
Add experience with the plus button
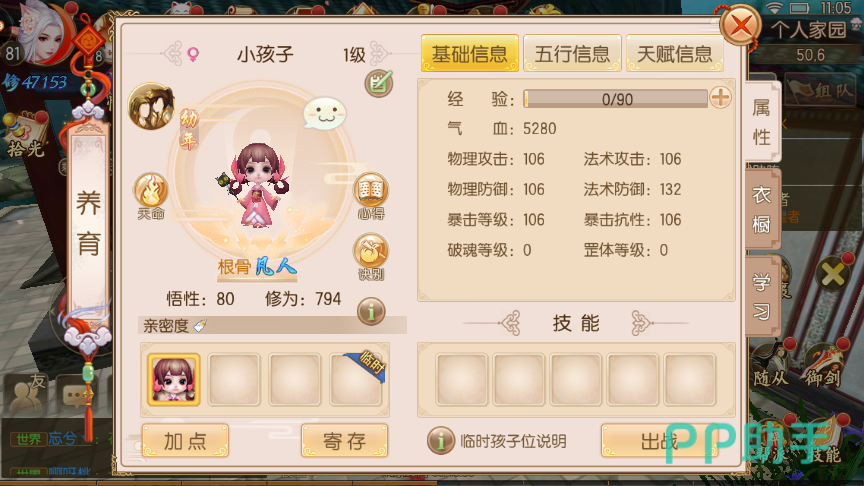tap(720, 98)
